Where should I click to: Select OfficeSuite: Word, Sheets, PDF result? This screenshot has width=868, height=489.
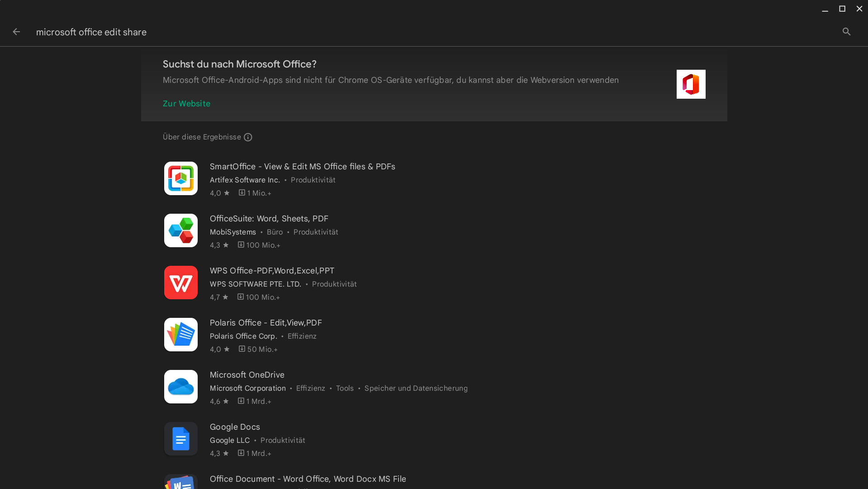click(x=269, y=219)
